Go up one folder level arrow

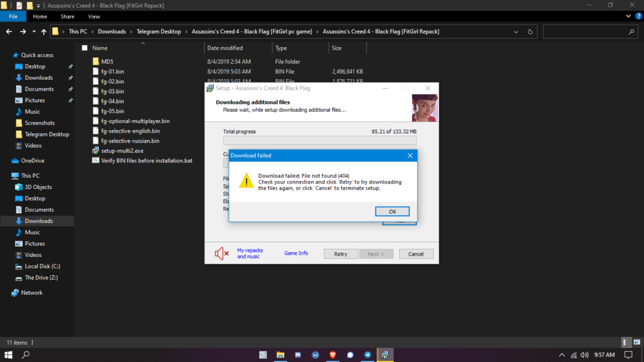[43, 31]
